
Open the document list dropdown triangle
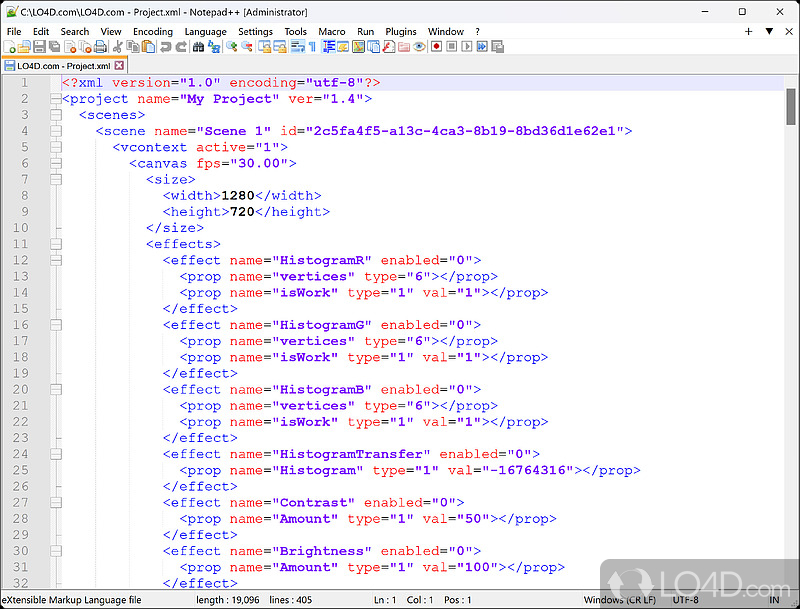pos(767,32)
